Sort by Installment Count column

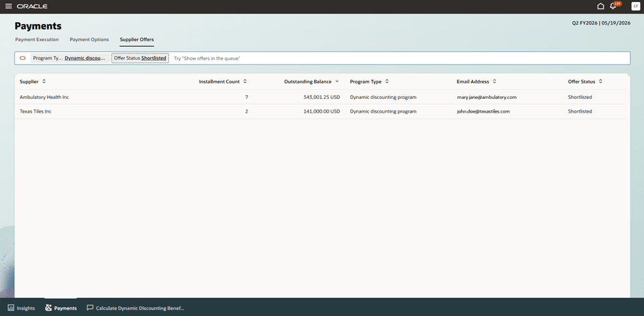point(245,81)
